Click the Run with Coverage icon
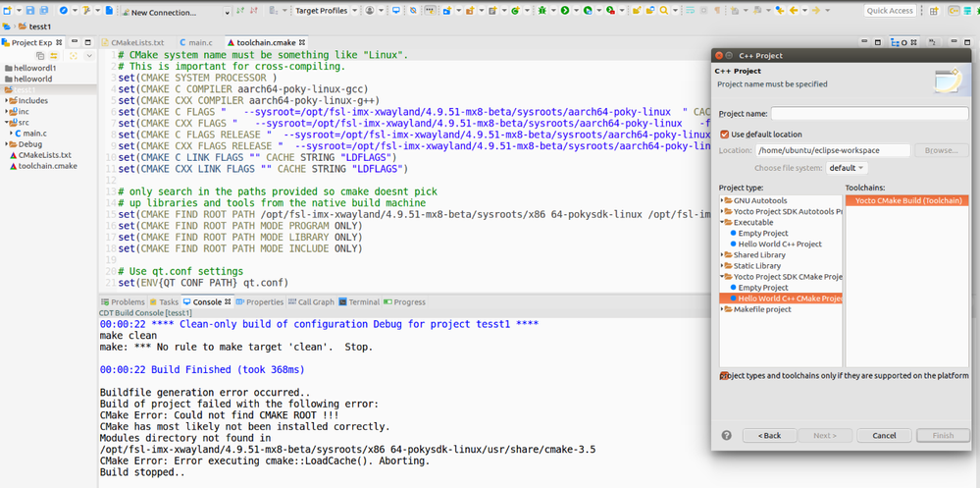980x488 pixels. point(589,11)
